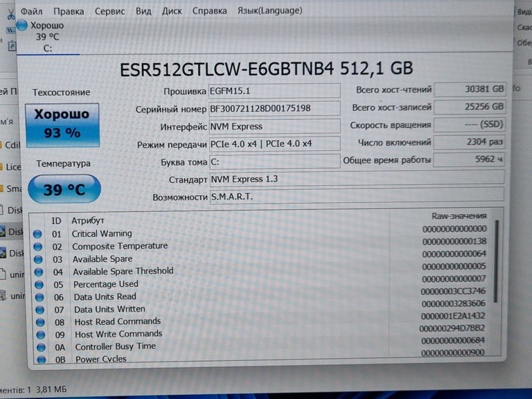
Task: Click the status dot of Controller Busy Time
Action: [x=41, y=348]
